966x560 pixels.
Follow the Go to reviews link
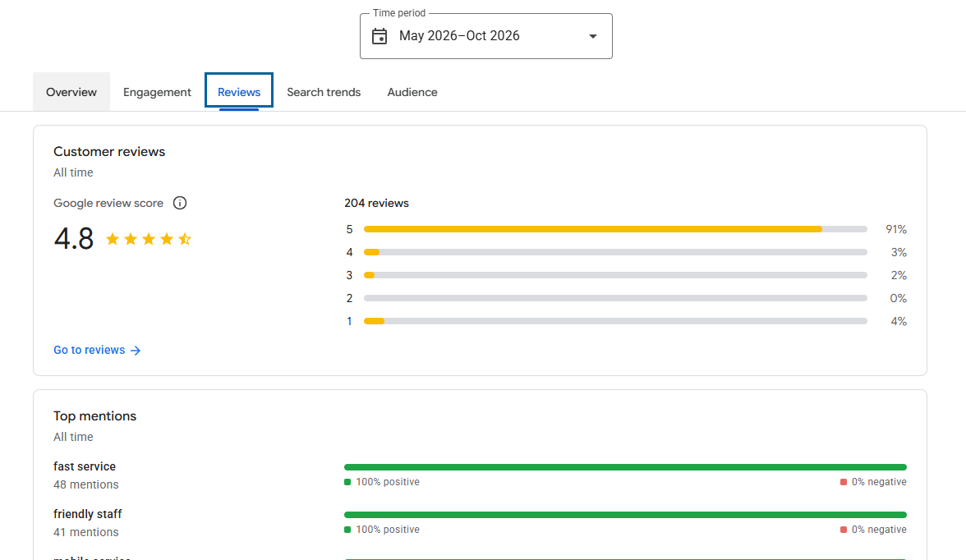tap(97, 350)
